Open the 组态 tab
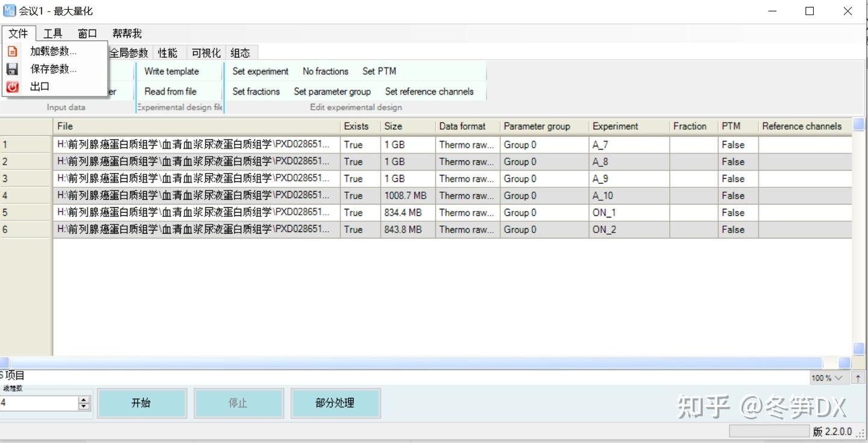The height and width of the screenshot is (443, 868). point(241,53)
